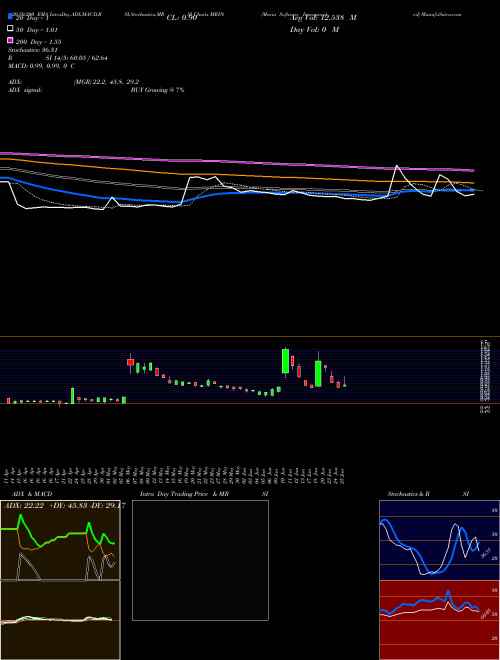Viewport: 500px width, 660px height.
Task: Click the MACD sub-chart below ADX panel
Action: click(60, 620)
